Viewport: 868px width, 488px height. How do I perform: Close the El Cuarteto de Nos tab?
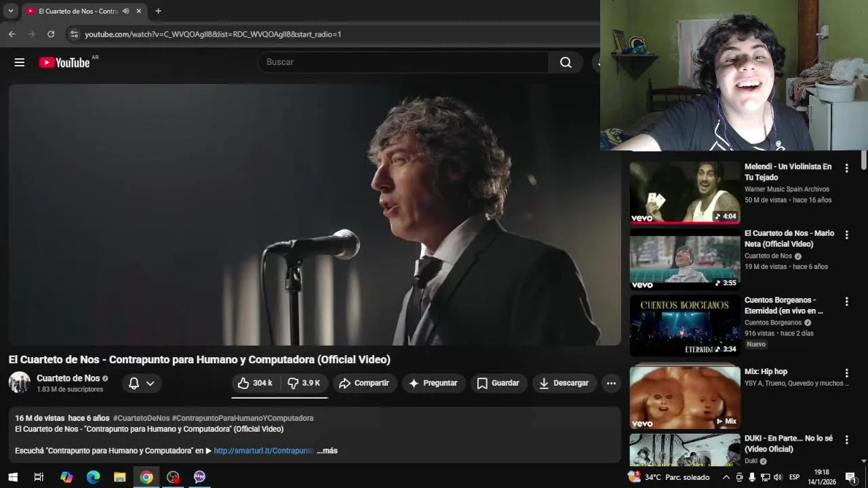point(139,11)
